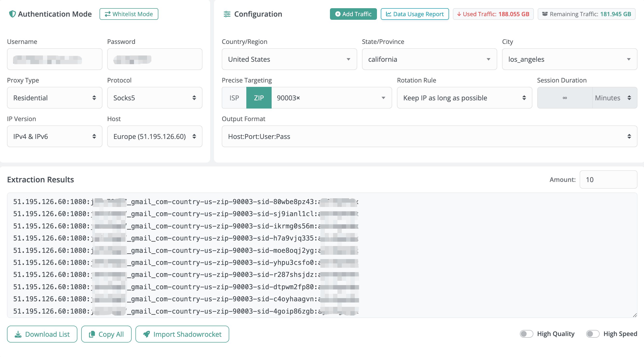Click the Password input field
The image size is (644, 357).
pyautogui.click(x=154, y=59)
